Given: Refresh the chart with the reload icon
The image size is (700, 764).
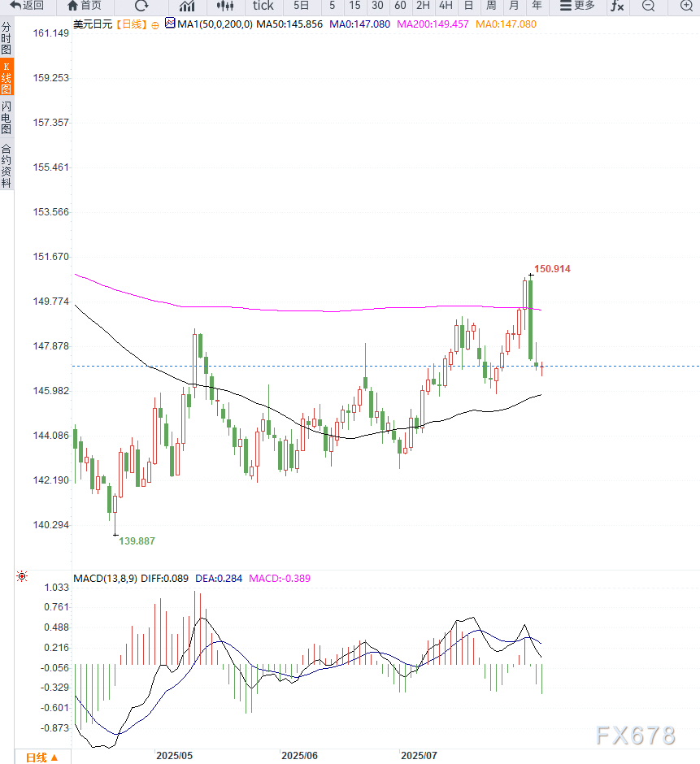Looking at the screenshot, I should pyautogui.click(x=141, y=6).
